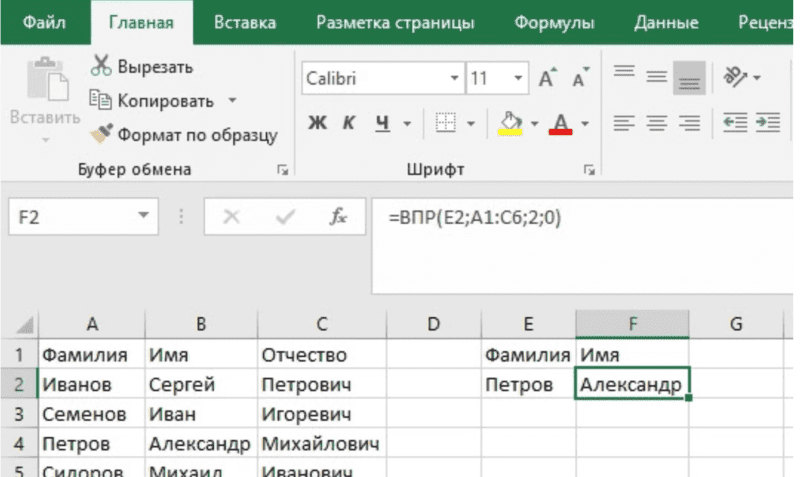
Task: Open the Calibri font name dropdown
Action: 455,78
